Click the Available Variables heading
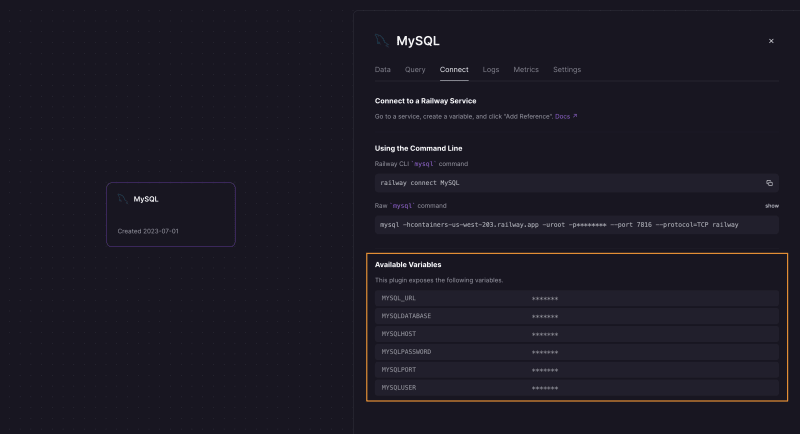This screenshot has height=434, width=800. point(408,265)
